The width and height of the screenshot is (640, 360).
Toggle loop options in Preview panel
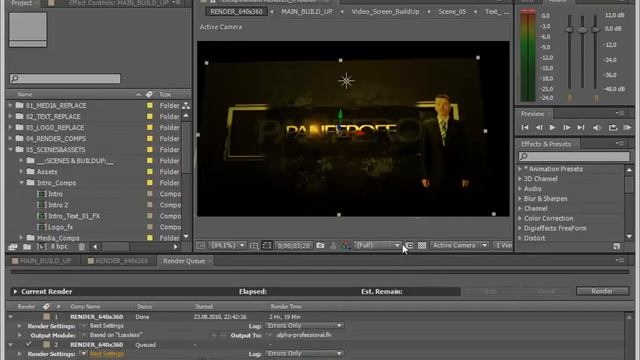[613, 128]
